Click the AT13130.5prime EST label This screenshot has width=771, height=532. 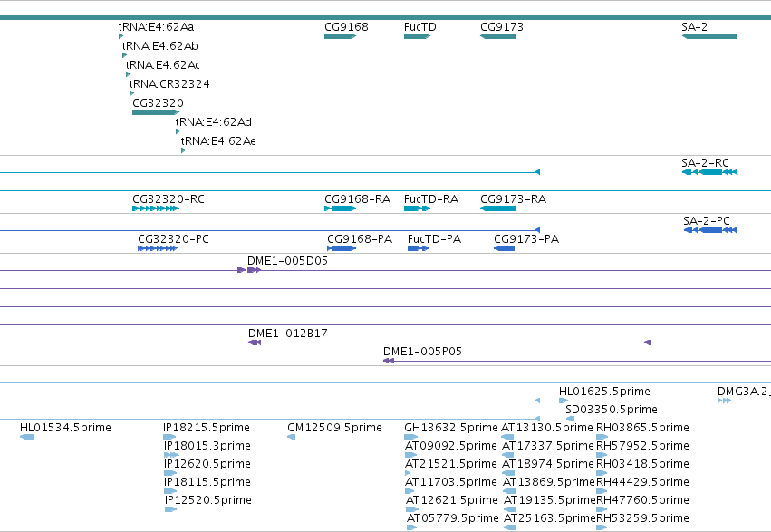coord(547,428)
